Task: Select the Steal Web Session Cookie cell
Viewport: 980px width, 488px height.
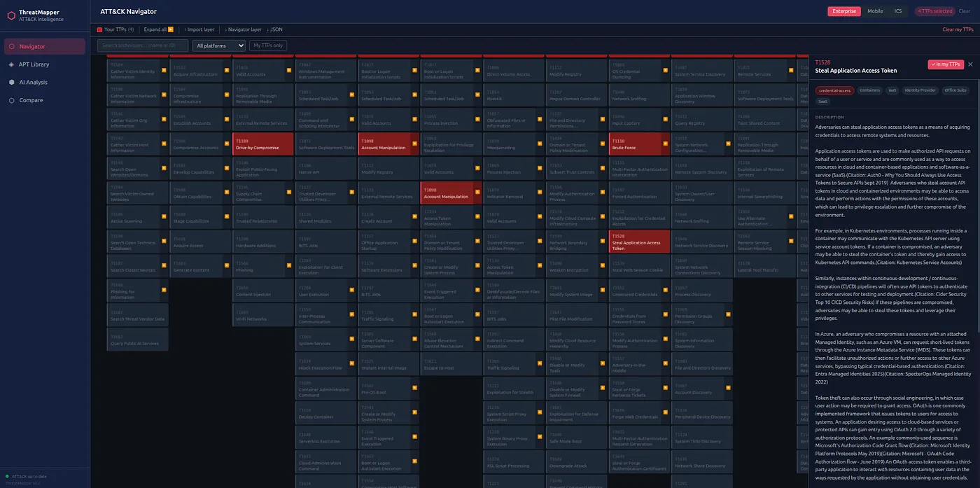Action: (x=640, y=267)
